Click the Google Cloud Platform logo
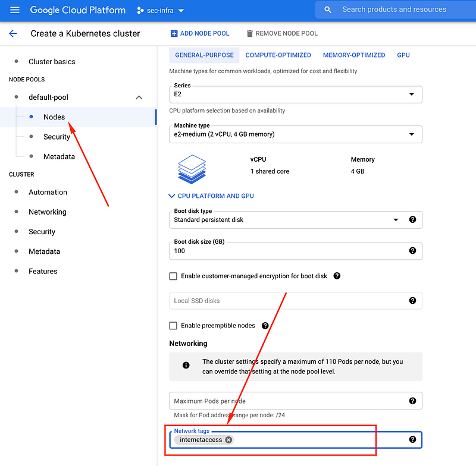The height and width of the screenshot is (466, 476). (x=78, y=10)
